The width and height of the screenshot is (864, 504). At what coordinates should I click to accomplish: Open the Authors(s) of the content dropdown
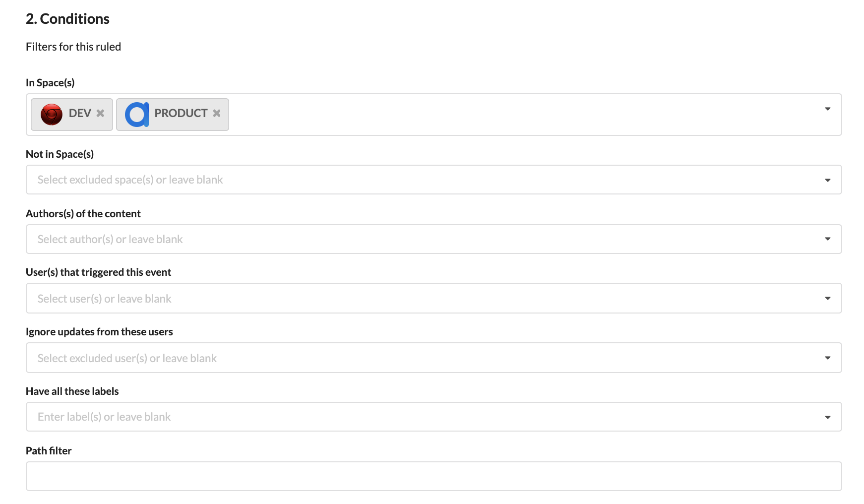coord(827,239)
